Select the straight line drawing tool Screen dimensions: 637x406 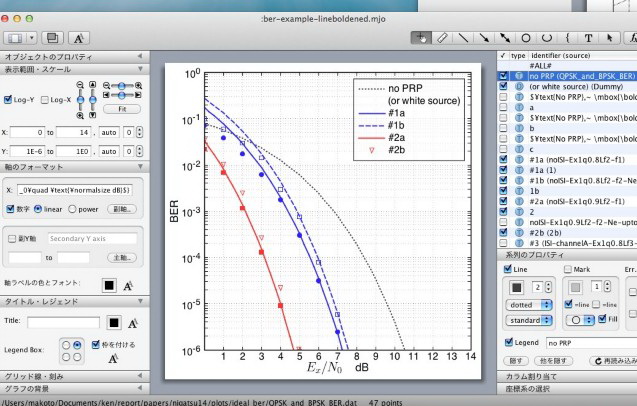[463, 38]
